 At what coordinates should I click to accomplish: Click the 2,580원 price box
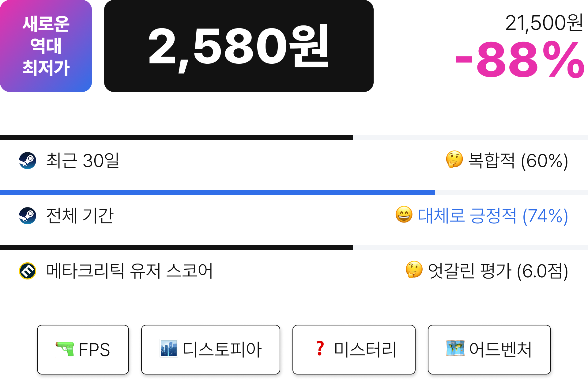pyautogui.click(x=239, y=46)
